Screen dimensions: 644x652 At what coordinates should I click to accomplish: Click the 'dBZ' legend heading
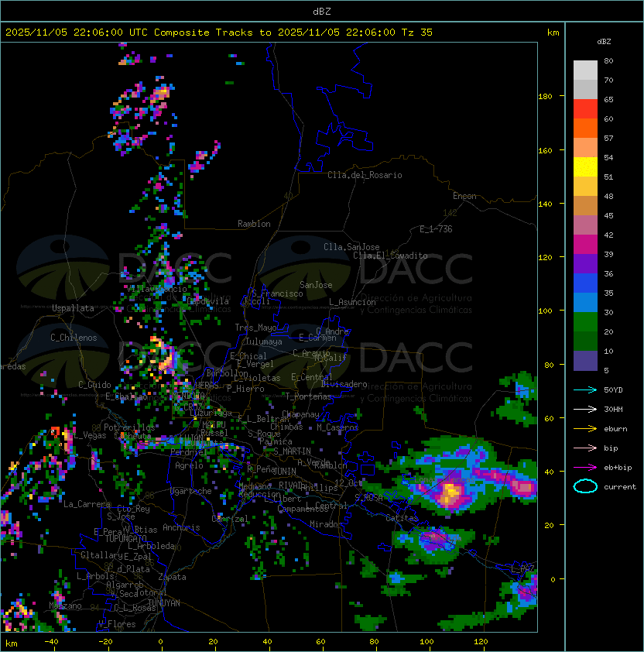click(x=604, y=42)
